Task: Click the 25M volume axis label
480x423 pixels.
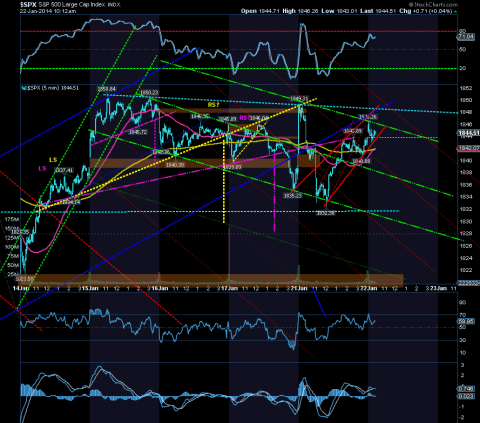Action: click(x=13, y=274)
